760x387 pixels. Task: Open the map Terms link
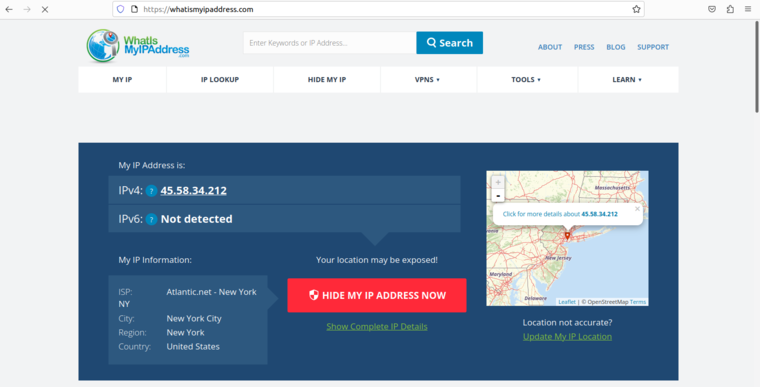pyautogui.click(x=637, y=302)
